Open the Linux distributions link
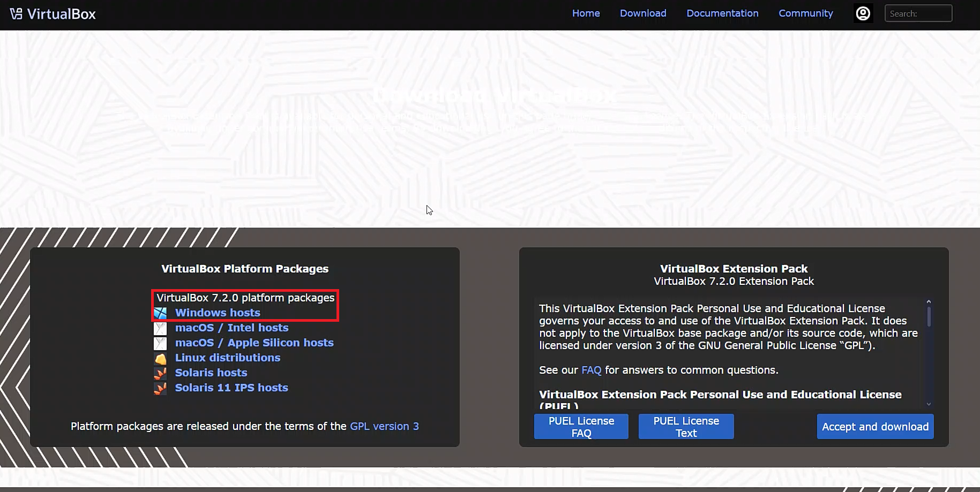The width and height of the screenshot is (980, 492). [x=228, y=358]
